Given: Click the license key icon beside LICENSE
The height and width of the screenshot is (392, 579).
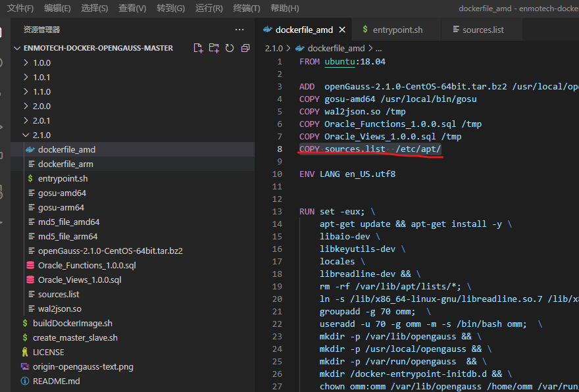Looking at the screenshot, I should pyautogui.click(x=25, y=352).
